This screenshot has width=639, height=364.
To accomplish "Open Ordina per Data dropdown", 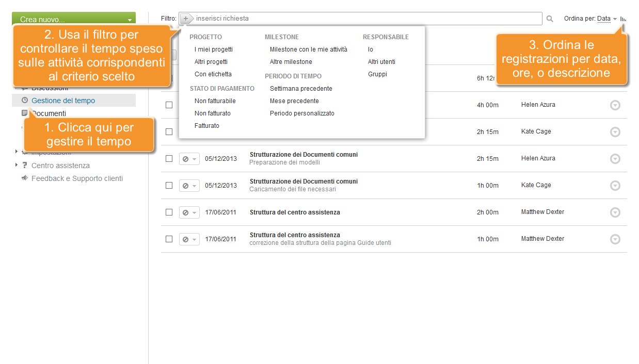I will (x=607, y=19).
